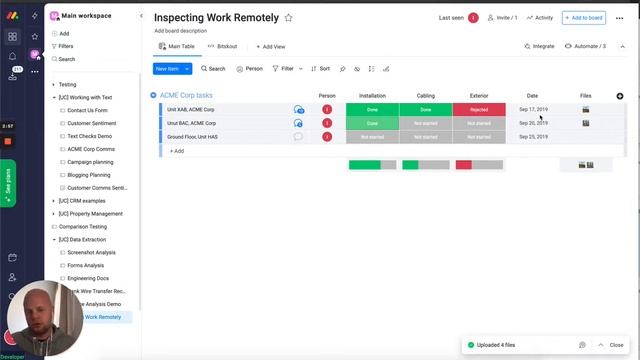The image size is (640, 360).
Task: Open the Contact Us Form board
Action: (x=87, y=110)
